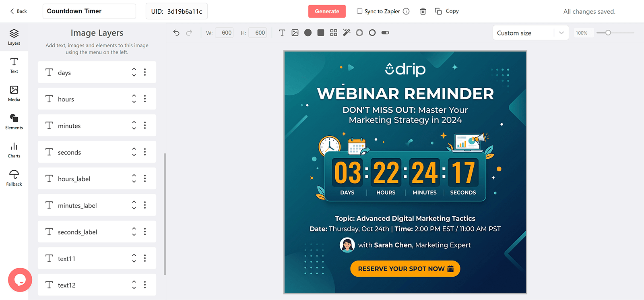
Task: Open the Custom size dropdown
Action: (530, 33)
